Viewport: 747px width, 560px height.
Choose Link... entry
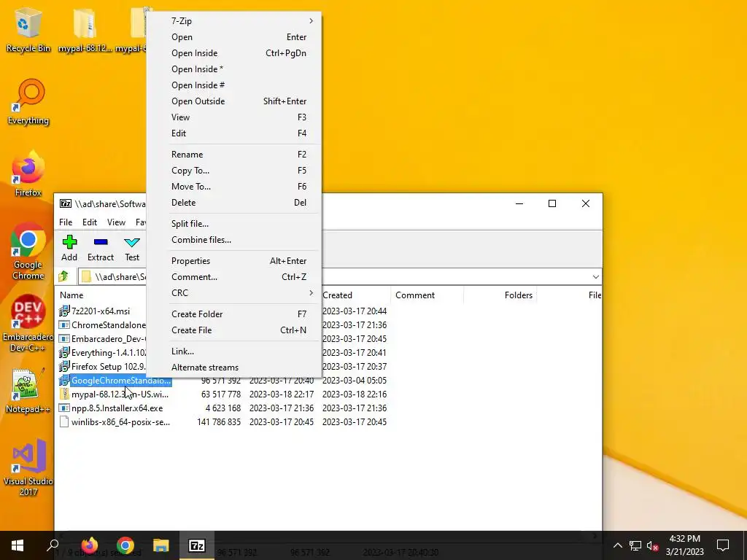coord(234,351)
